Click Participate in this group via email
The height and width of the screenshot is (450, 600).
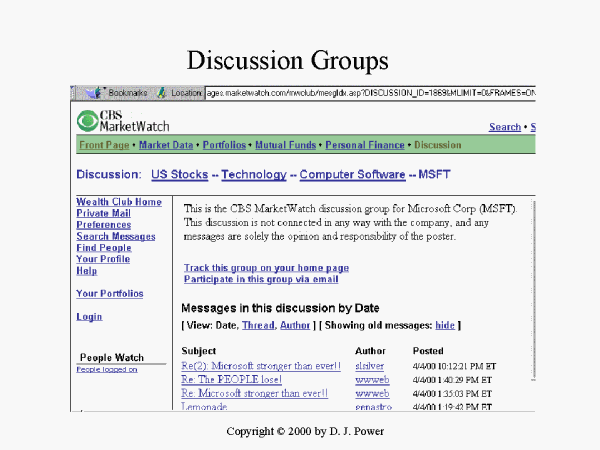coord(261,279)
